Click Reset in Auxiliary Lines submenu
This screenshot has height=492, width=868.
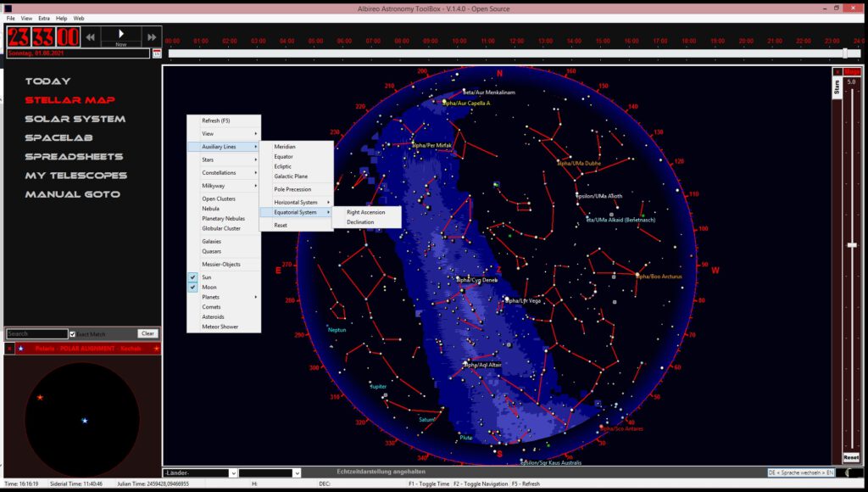(x=296, y=226)
